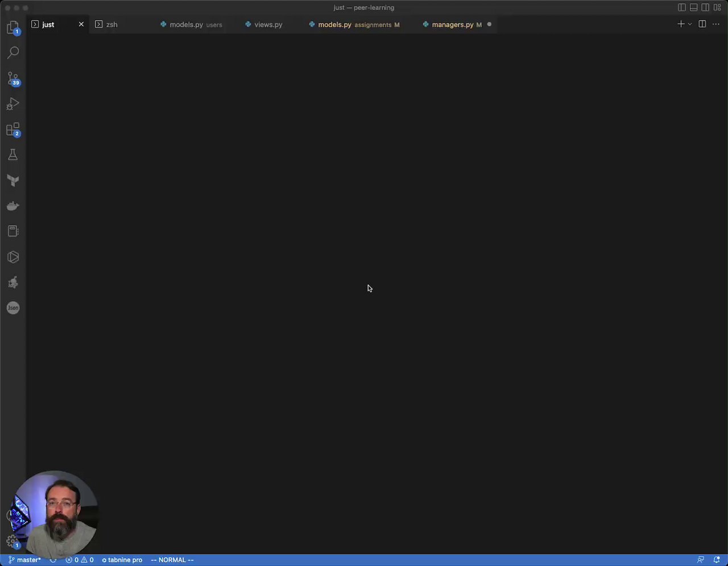728x566 pixels.
Task: Click the unsaved dot on managers.py tab
Action: point(489,24)
